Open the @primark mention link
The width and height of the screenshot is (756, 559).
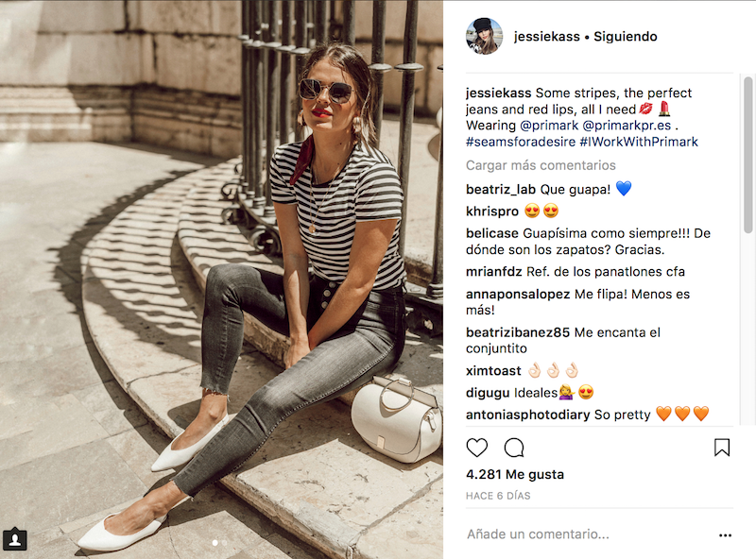pyautogui.click(x=549, y=126)
